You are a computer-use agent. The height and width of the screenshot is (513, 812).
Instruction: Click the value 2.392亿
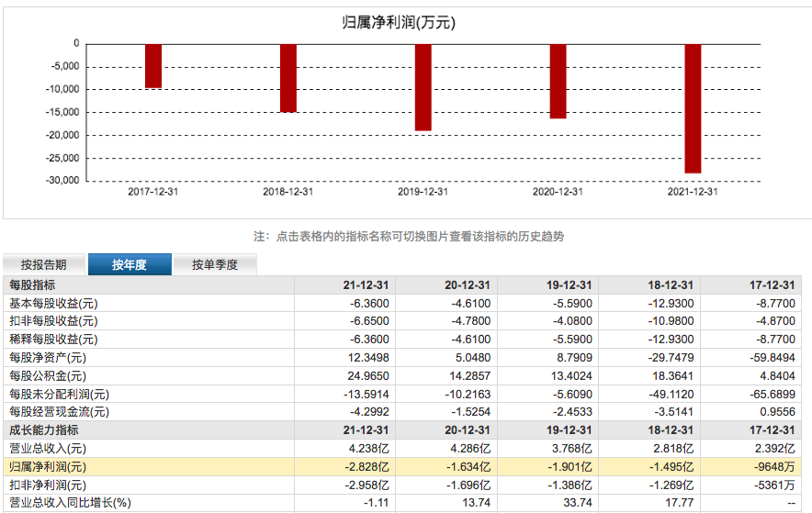click(x=774, y=449)
